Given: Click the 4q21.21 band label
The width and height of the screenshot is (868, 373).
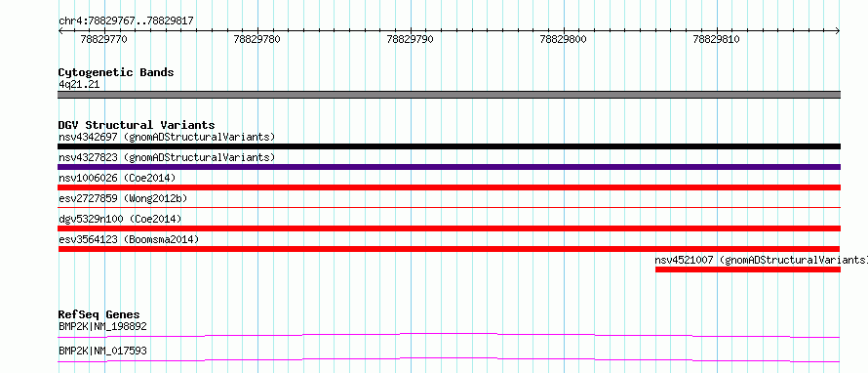Looking at the screenshot, I should pos(79,84).
